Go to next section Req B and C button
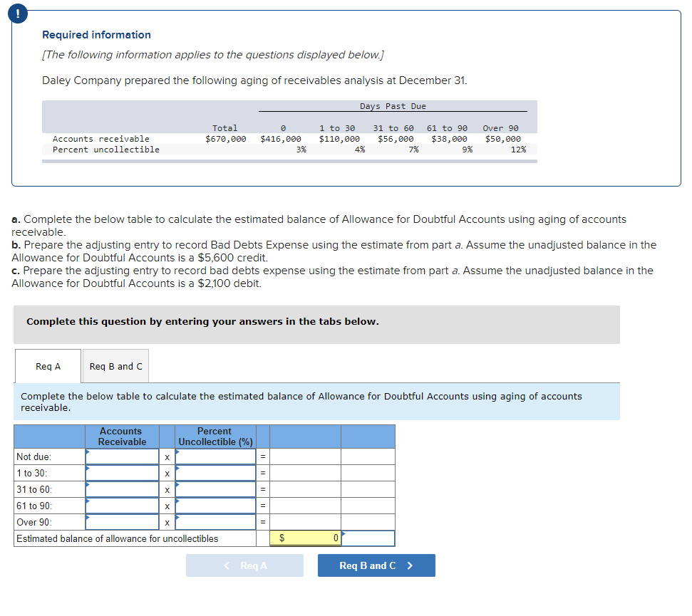 pyautogui.click(x=376, y=565)
